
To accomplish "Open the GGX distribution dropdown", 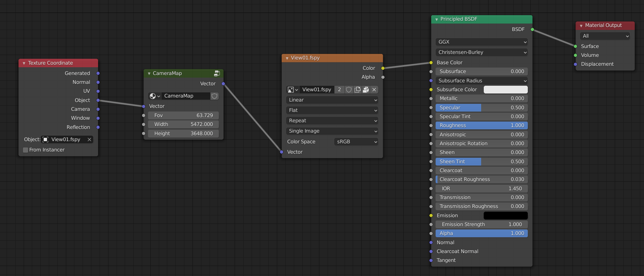I will [x=482, y=42].
